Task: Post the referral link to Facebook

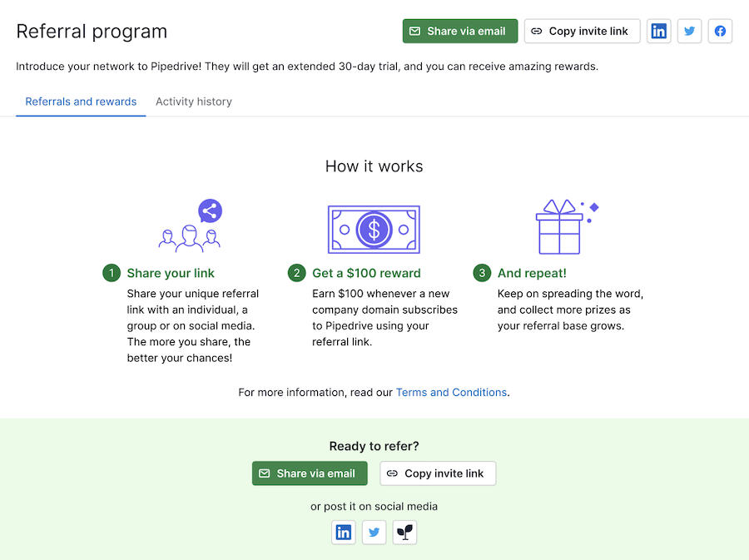Action: click(720, 31)
